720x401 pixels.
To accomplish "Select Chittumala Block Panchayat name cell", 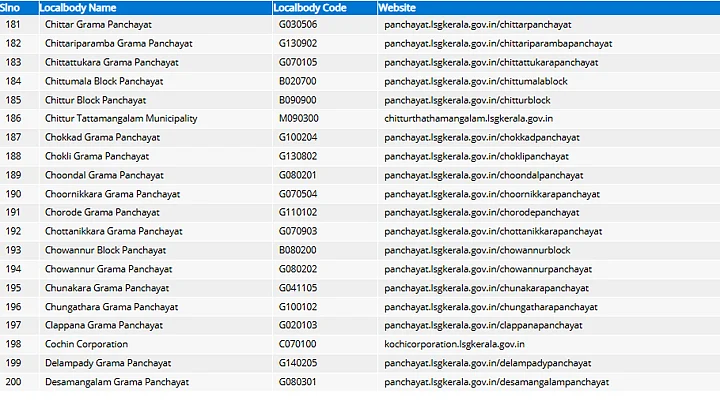I will 105,81.
